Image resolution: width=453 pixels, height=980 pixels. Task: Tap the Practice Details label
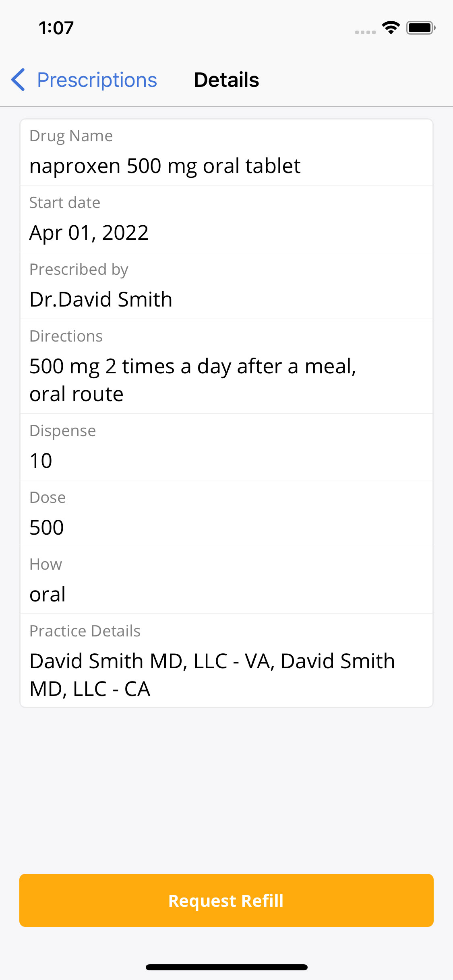(85, 631)
